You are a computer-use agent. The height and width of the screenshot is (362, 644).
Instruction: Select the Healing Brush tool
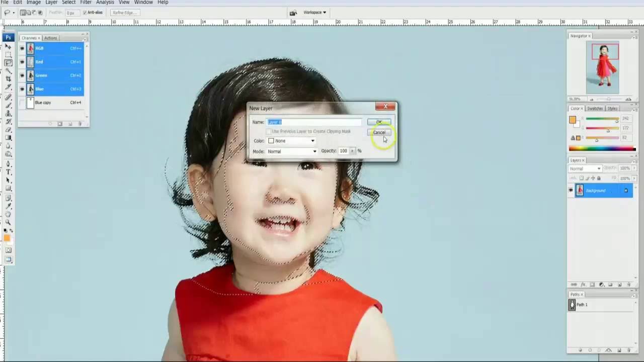click(9, 98)
